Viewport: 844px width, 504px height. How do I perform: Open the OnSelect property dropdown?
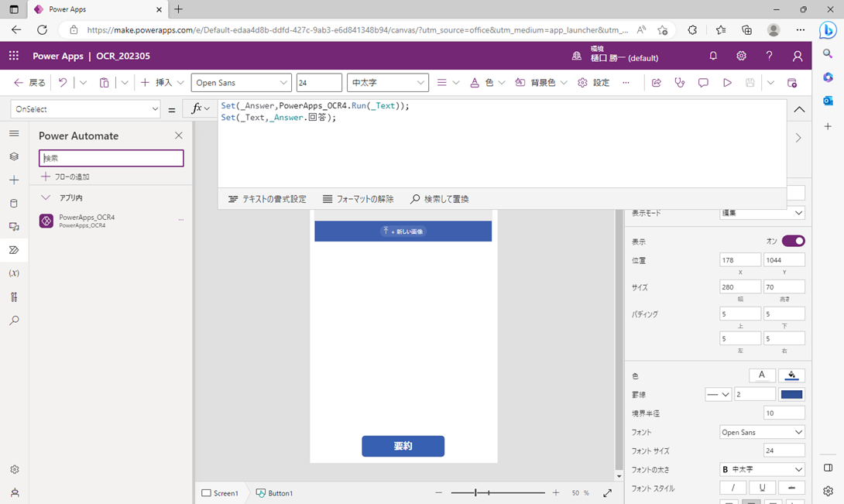(86, 108)
